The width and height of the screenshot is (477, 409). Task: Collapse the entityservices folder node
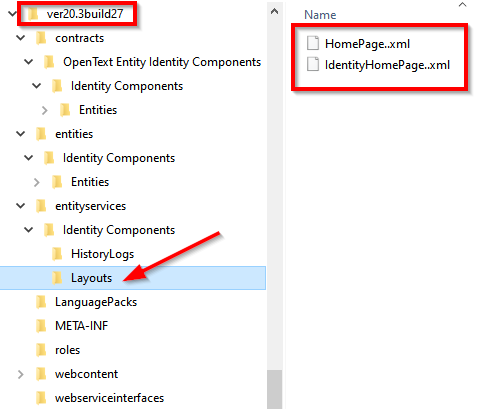[21, 206]
